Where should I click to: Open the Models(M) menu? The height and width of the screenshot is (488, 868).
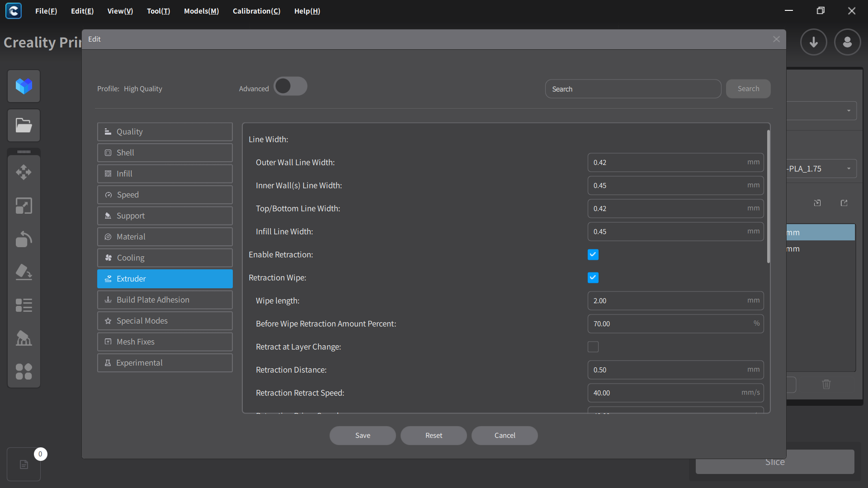202,11
